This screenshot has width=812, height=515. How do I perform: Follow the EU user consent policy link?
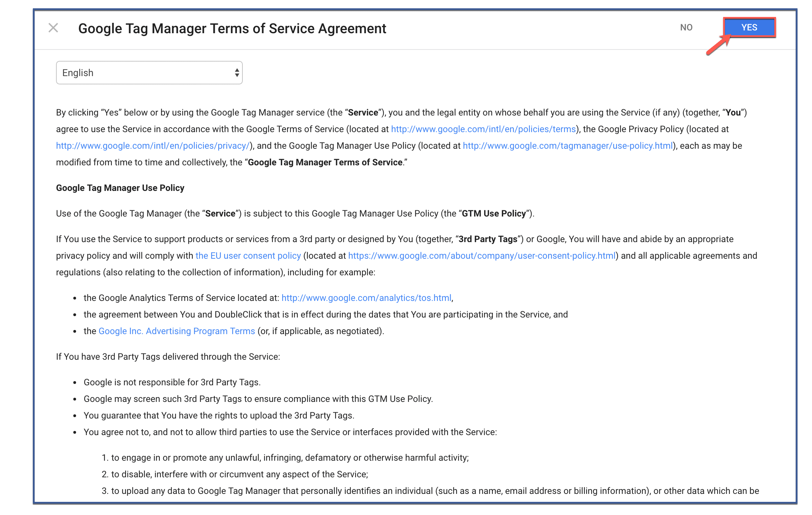click(248, 256)
